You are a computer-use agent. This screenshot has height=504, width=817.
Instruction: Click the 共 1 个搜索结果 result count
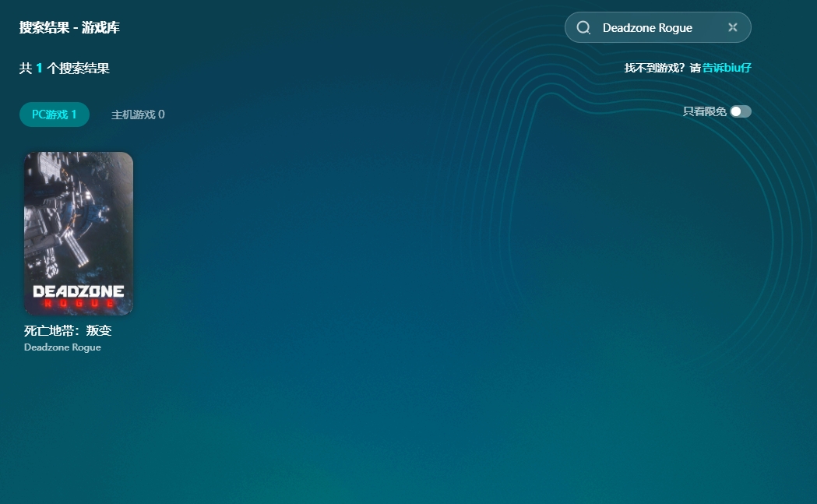65,69
